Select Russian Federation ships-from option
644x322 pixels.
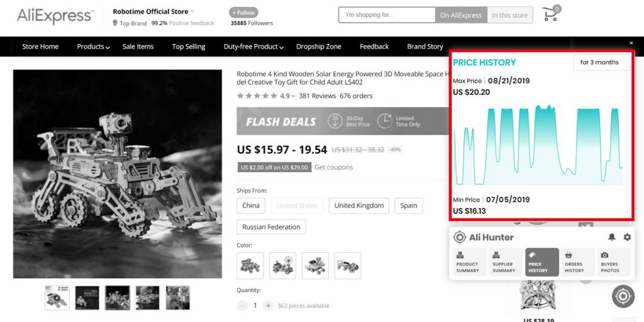tap(271, 227)
